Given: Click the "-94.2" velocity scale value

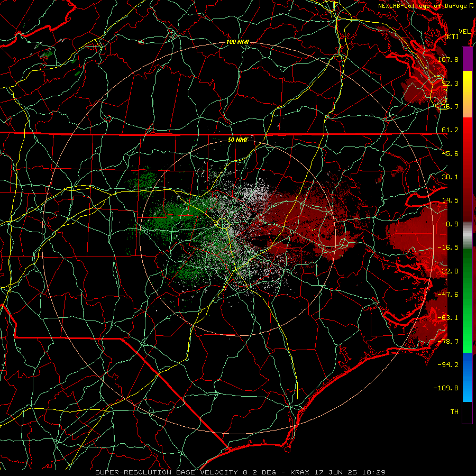Looking at the screenshot, I should (448, 365).
